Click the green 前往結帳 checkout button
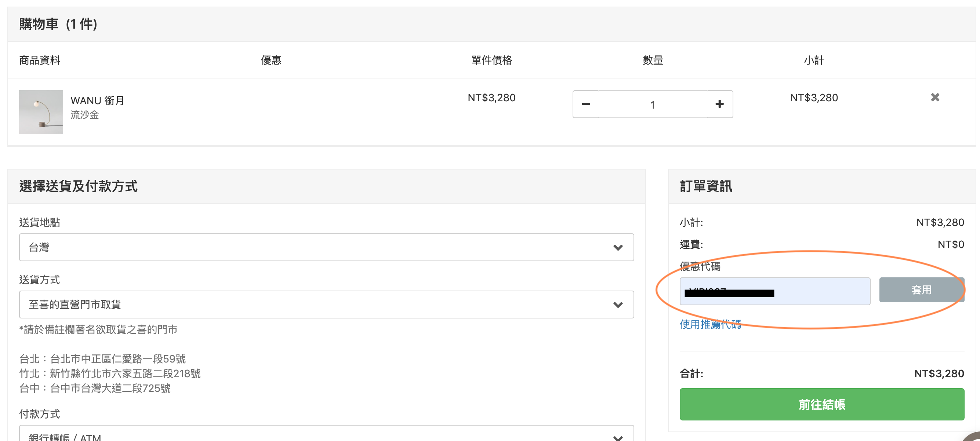The image size is (980, 441). click(822, 404)
